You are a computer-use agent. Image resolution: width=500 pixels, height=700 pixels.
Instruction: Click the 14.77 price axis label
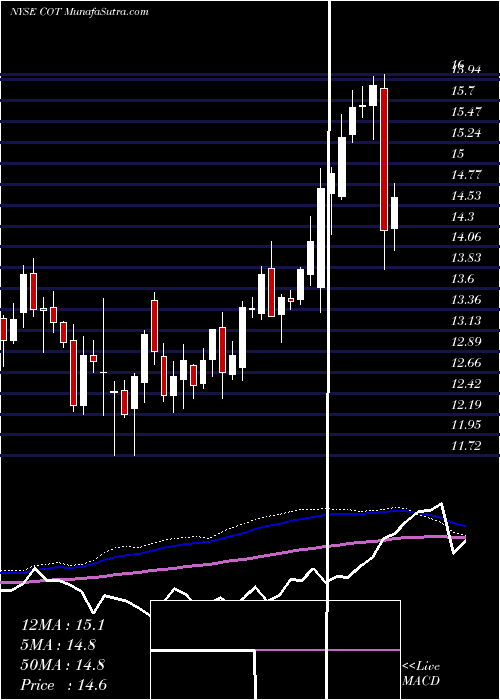pos(467,175)
